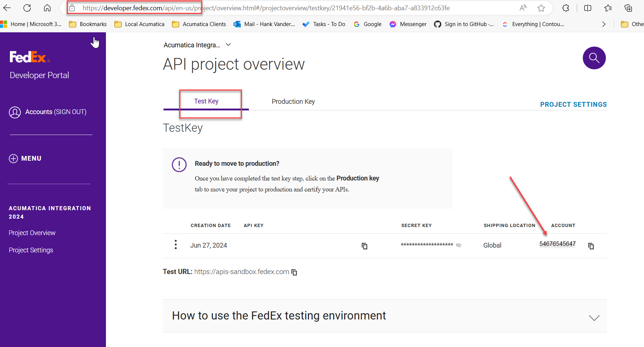Image resolution: width=644 pixels, height=347 pixels.
Task: Open the Messenger bookmark
Action: pos(408,24)
